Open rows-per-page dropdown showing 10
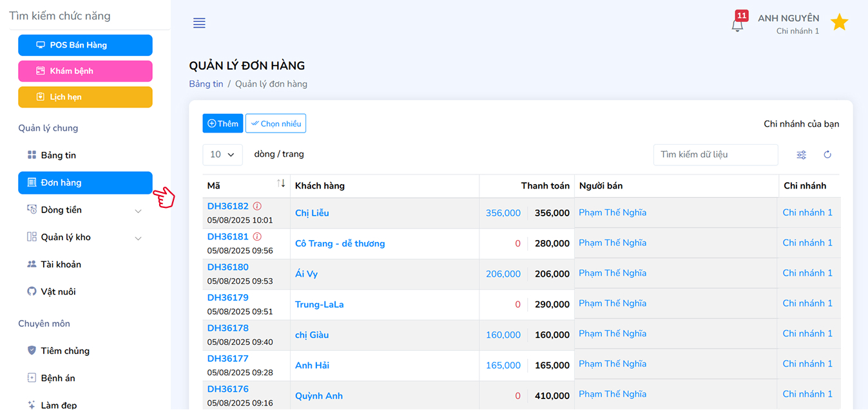The width and height of the screenshot is (868, 410). tap(222, 154)
